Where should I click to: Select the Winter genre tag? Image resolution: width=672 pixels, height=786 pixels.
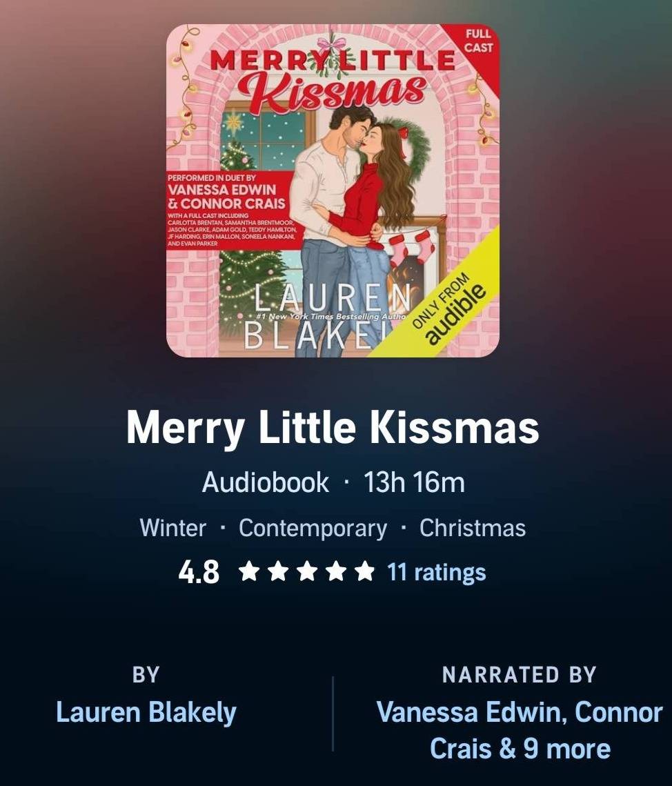coord(173,528)
